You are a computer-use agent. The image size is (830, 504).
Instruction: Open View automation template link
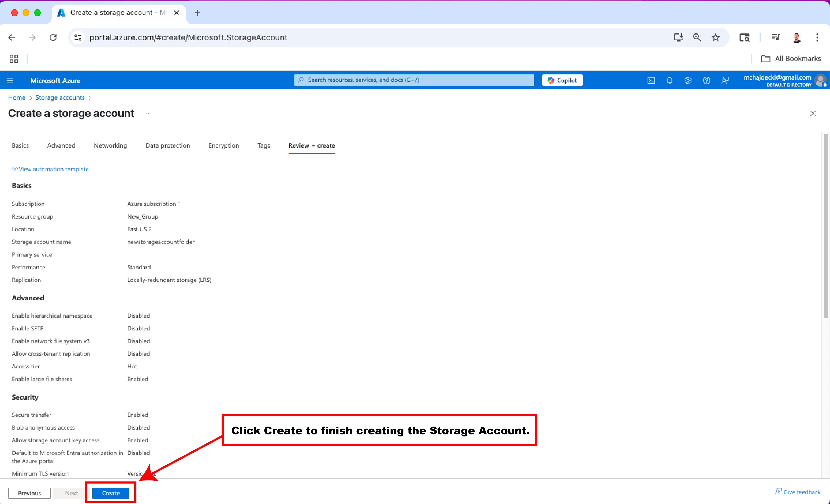tap(50, 169)
